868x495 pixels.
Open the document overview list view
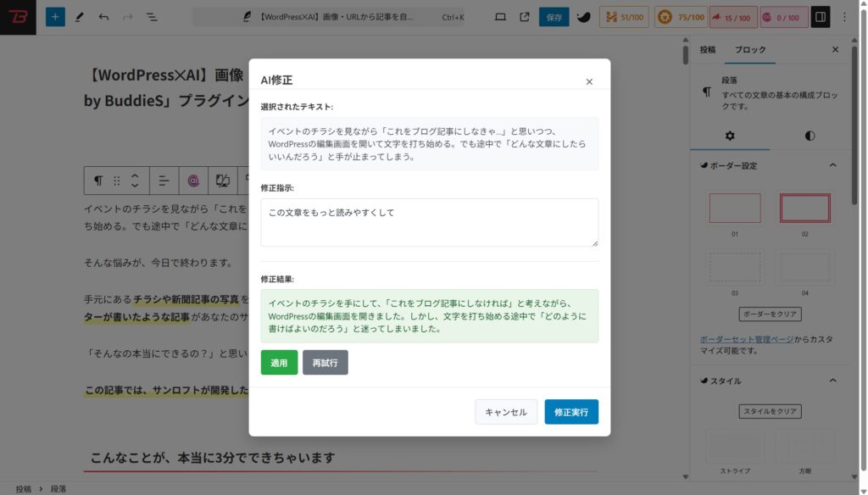click(152, 17)
